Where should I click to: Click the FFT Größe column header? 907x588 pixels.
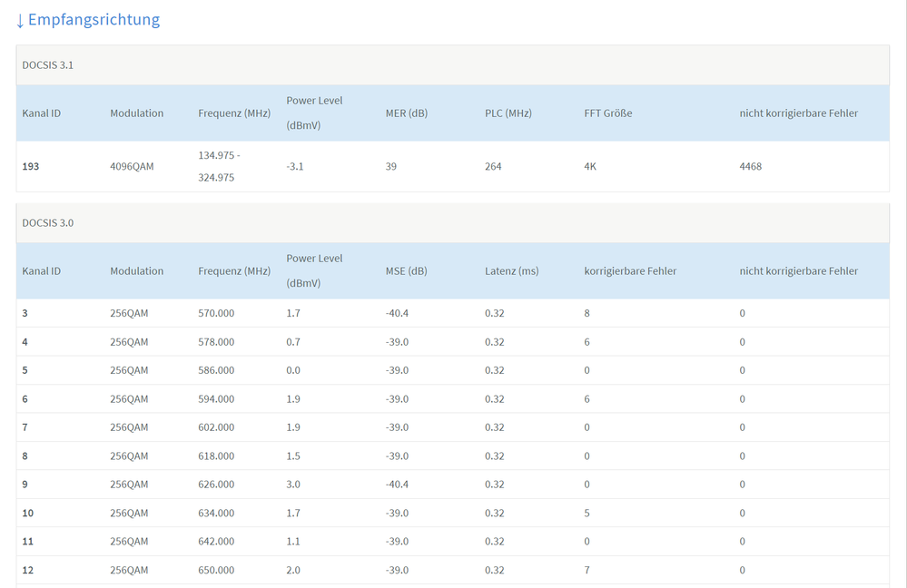pyautogui.click(x=607, y=113)
